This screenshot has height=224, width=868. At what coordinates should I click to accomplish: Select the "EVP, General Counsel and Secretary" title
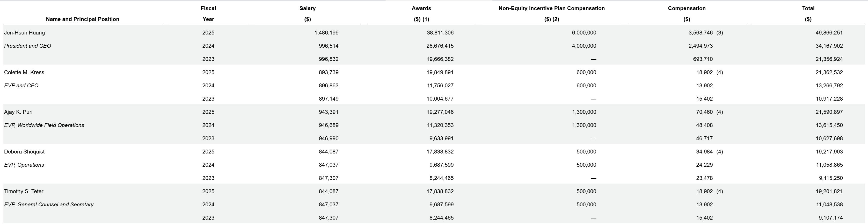(49, 205)
